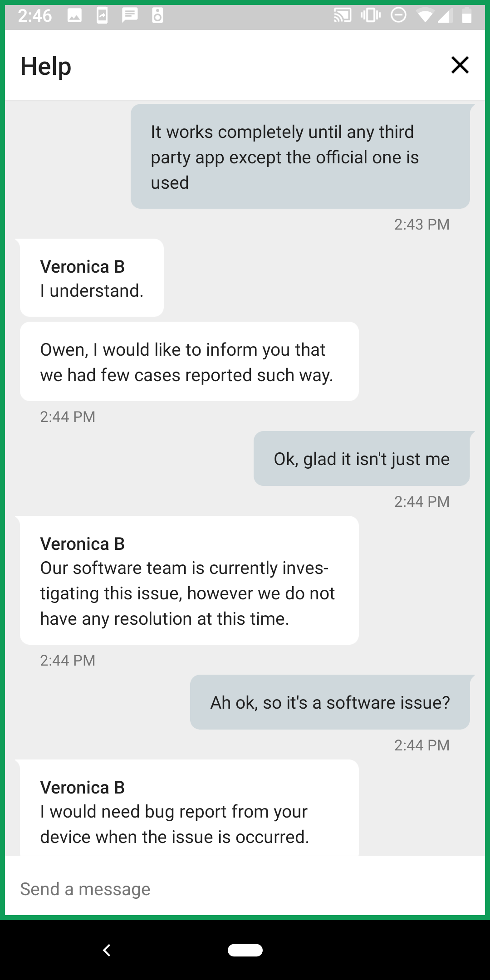
Task: Close the Help chat with X
Action: click(x=460, y=65)
